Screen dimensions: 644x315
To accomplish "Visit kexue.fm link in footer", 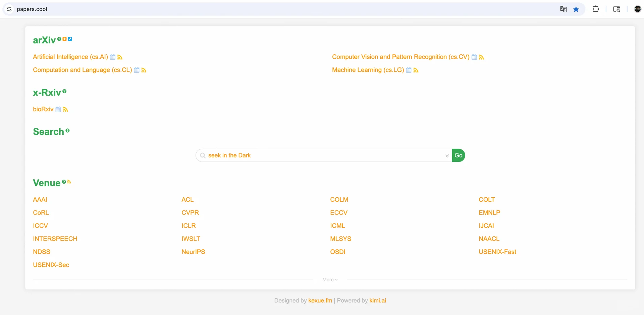I will [x=320, y=301].
